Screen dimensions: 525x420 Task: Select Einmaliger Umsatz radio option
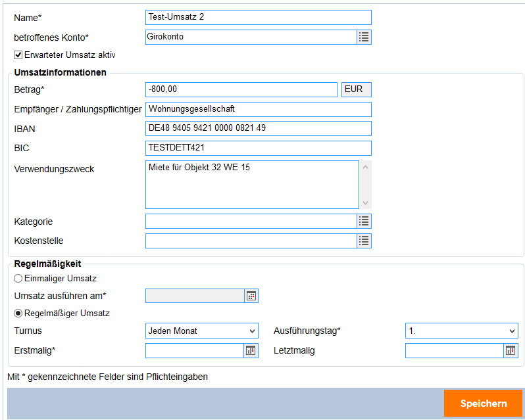18,279
